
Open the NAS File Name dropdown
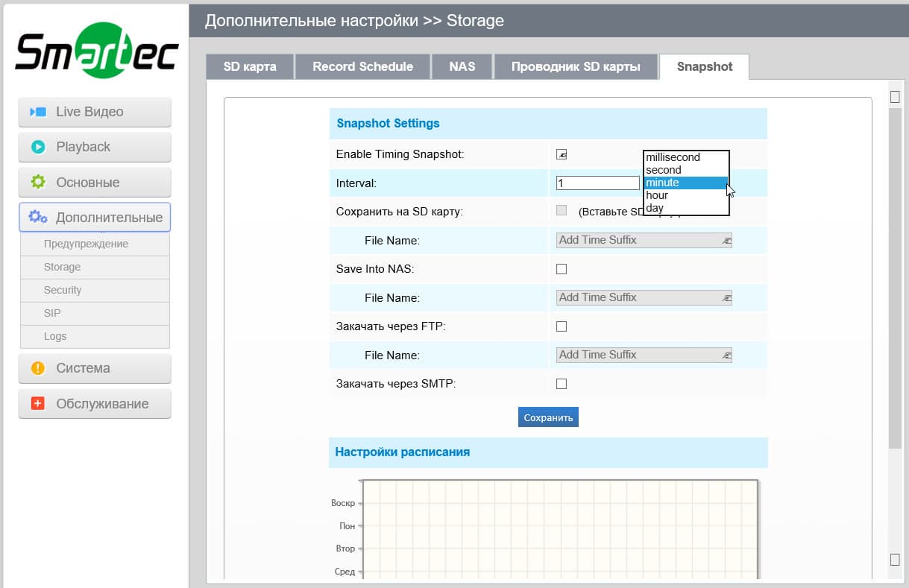[644, 297]
